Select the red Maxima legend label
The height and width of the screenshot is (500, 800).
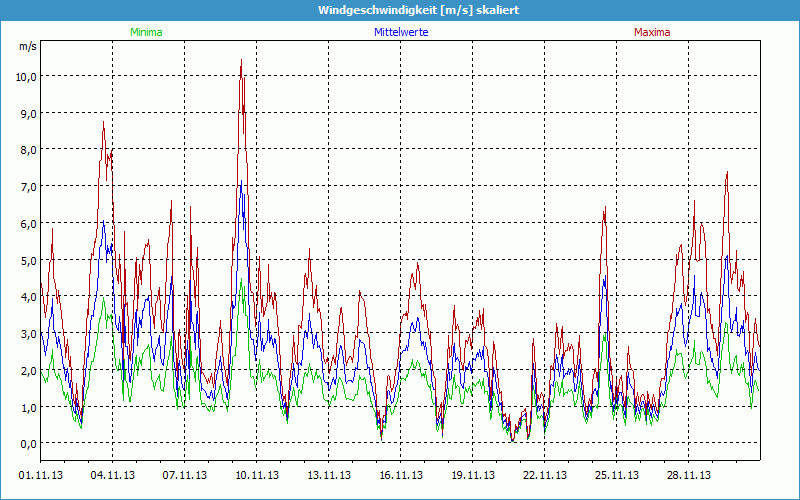652,32
